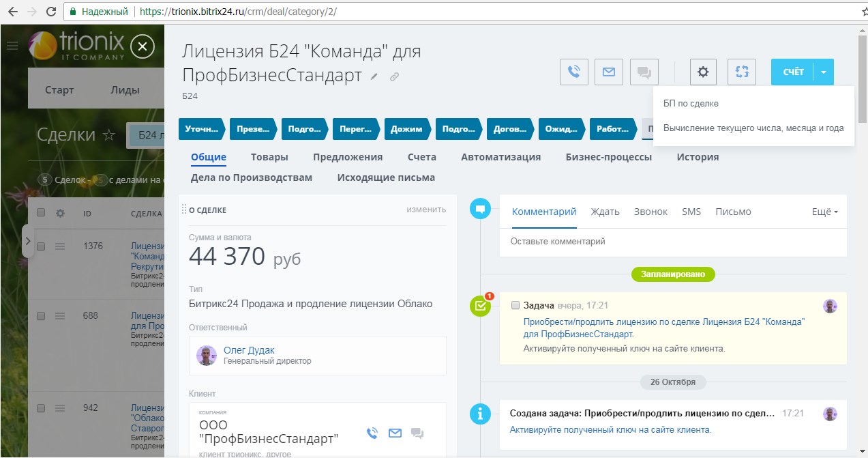Select the Письмо tab in the timeline editor
Viewport: 868px width, 458px height.
tap(733, 212)
